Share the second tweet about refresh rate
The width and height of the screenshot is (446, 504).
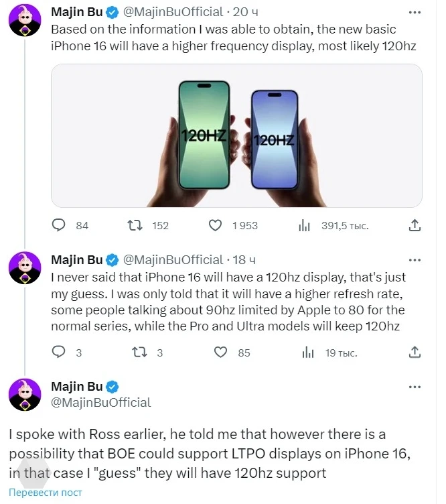(415, 352)
